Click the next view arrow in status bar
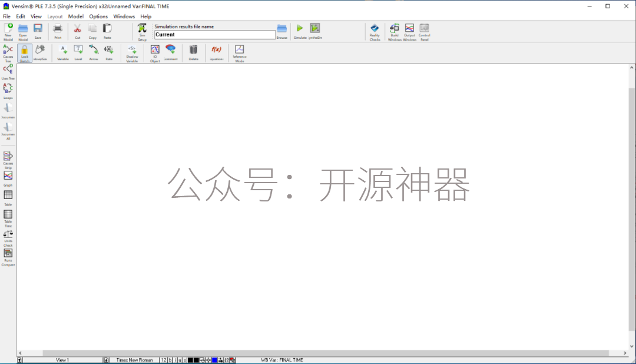The width and height of the screenshot is (636, 364). tap(106, 360)
